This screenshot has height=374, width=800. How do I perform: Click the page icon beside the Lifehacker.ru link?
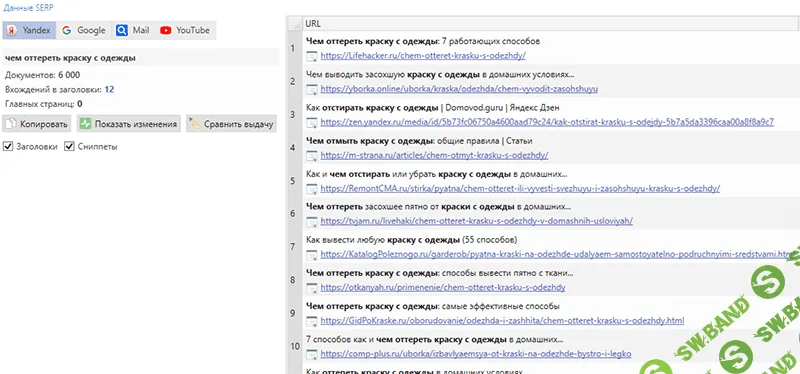coord(311,56)
